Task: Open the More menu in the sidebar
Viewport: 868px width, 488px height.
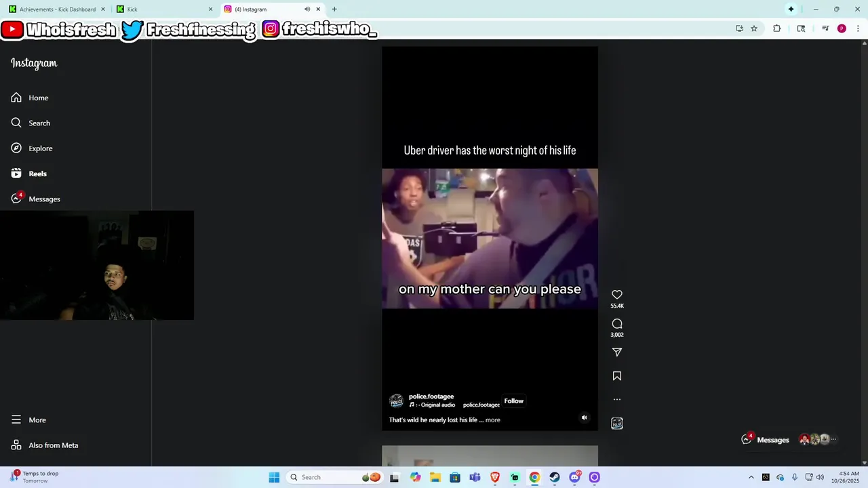Action: [28, 420]
